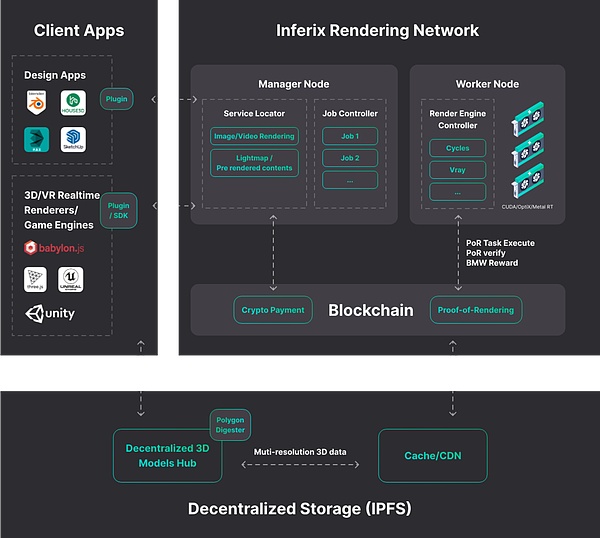Select Lightmap / Pre rendered contents
The height and width of the screenshot is (538, 600).
(254, 162)
